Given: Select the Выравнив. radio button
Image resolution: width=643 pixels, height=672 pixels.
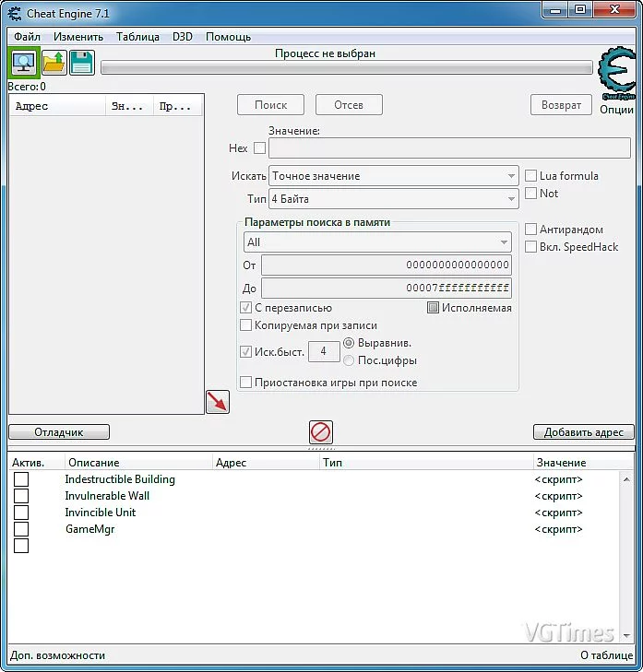Looking at the screenshot, I should point(349,343).
